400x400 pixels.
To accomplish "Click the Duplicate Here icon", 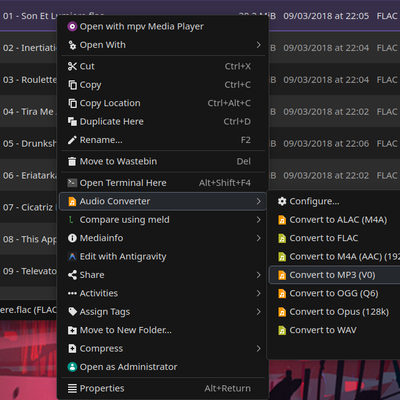I will tap(72, 121).
